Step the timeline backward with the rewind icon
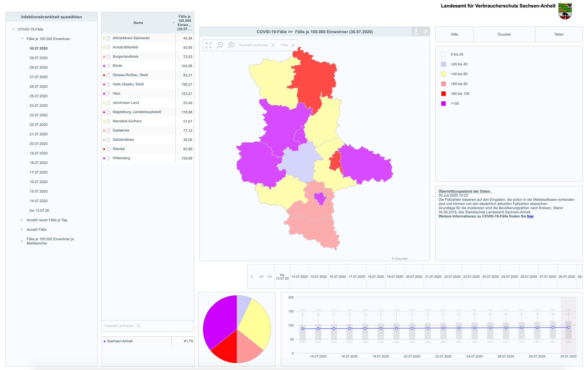Viewport: 588px width, 370px height. point(261,277)
